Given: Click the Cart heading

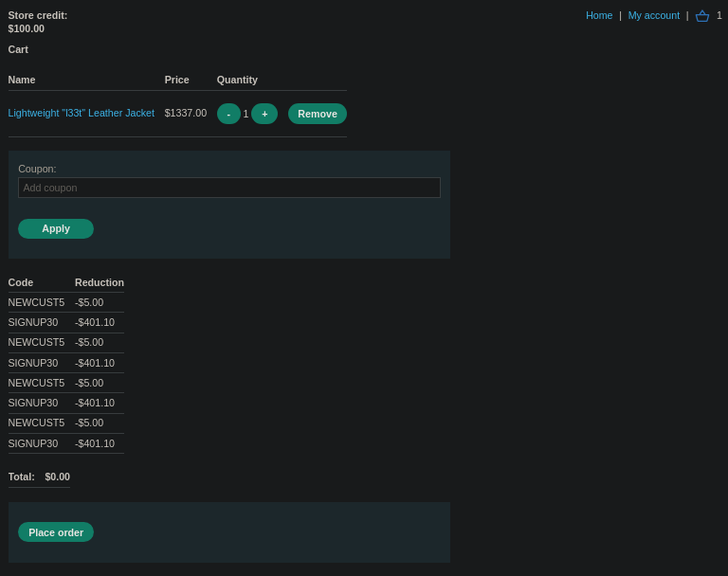Looking at the screenshot, I should click(x=18, y=49).
